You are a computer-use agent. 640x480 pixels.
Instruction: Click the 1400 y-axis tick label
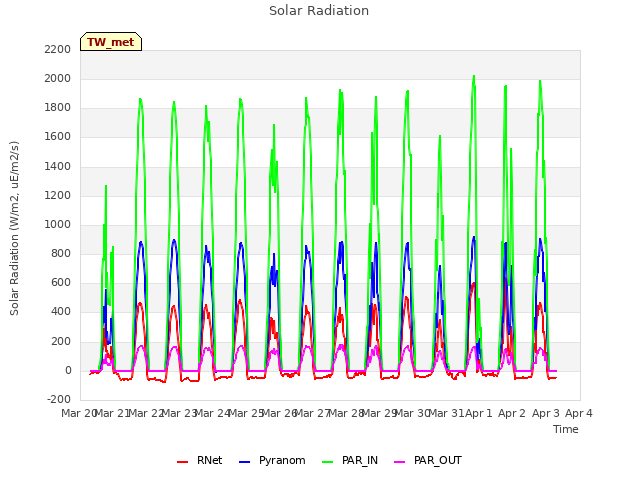pyautogui.click(x=58, y=166)
